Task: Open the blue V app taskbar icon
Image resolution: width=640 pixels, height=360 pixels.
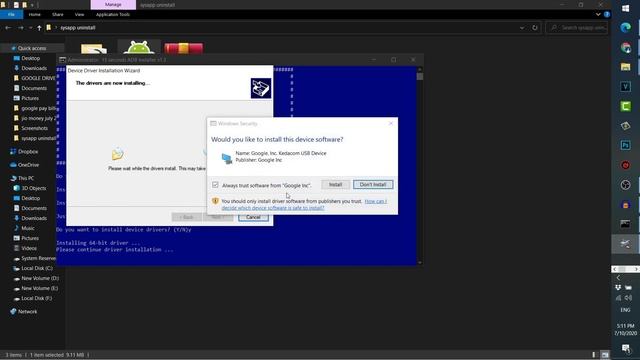Action: click(x=625, y=87)
